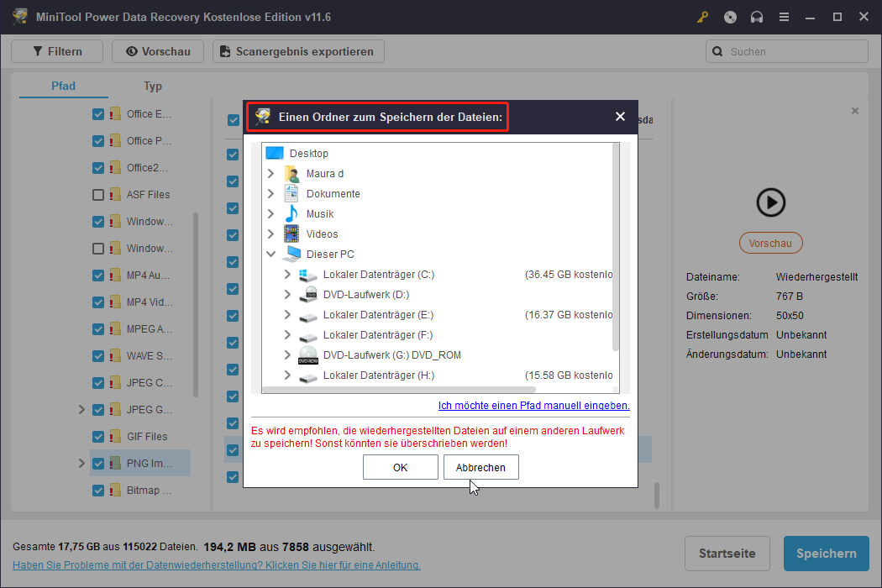Uncheck the JPEG C... checkbox
Viewport: 882px width, 588px height.
[x=98, y=383]
